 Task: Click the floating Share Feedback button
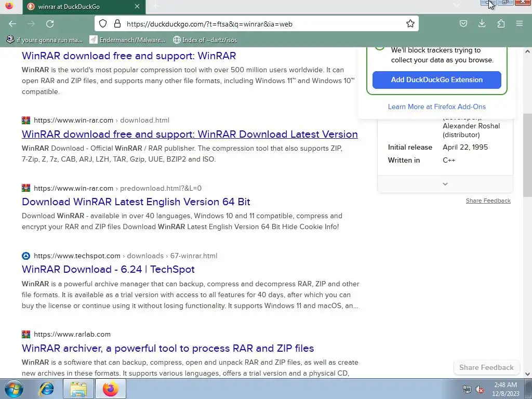(x=486, y=367)
